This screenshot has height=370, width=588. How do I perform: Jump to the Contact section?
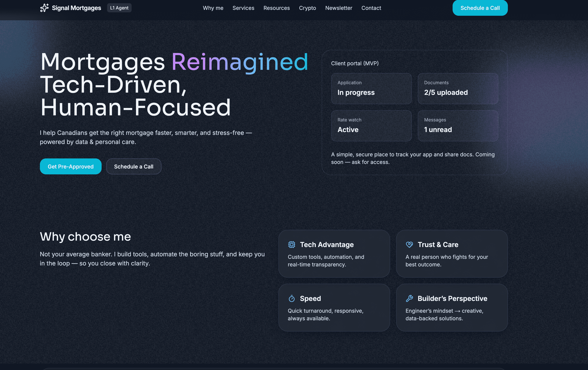(x=371, y=8)
